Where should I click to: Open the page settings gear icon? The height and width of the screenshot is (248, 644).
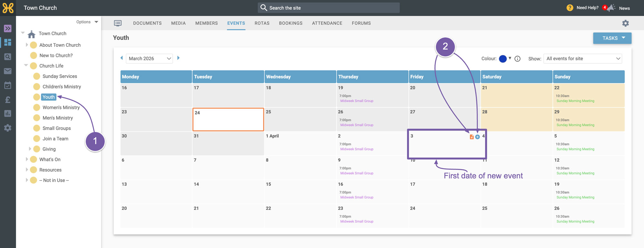tap(625, 23)
